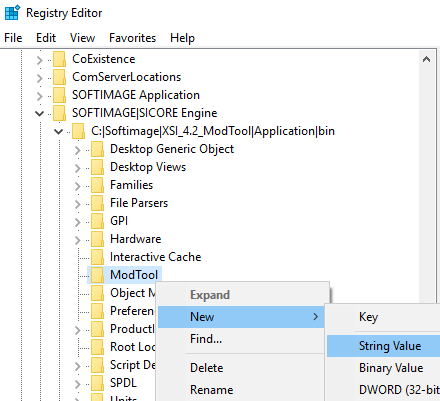Click the CoExistence folder icon

[59, 59]
